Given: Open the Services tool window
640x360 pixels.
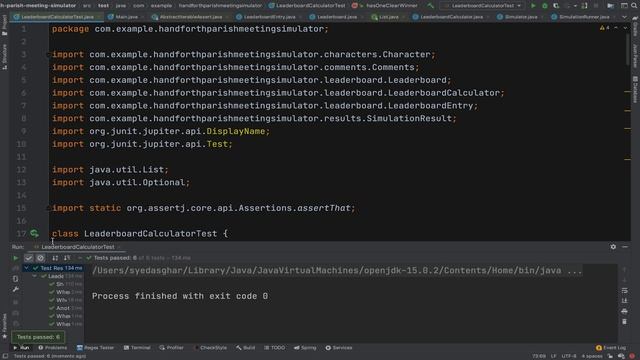Looking at the screenshot, I should click(x=339, y=348).
